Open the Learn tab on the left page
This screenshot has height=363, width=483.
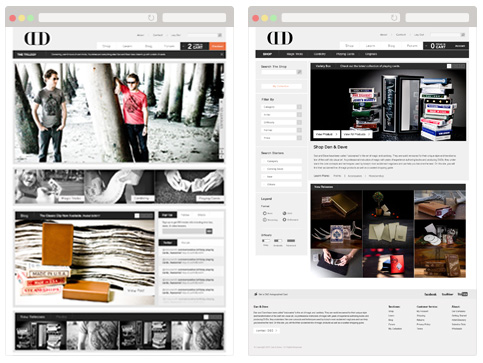(x=127, y=46)
